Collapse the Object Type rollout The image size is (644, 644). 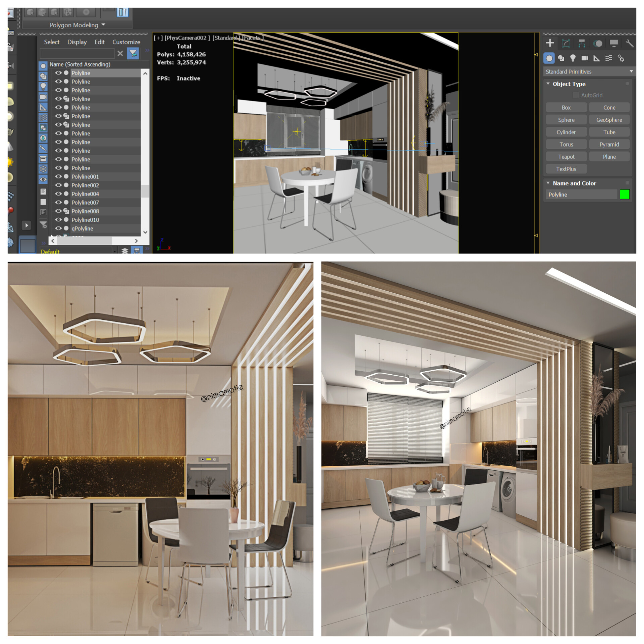(x=548, y=84)
